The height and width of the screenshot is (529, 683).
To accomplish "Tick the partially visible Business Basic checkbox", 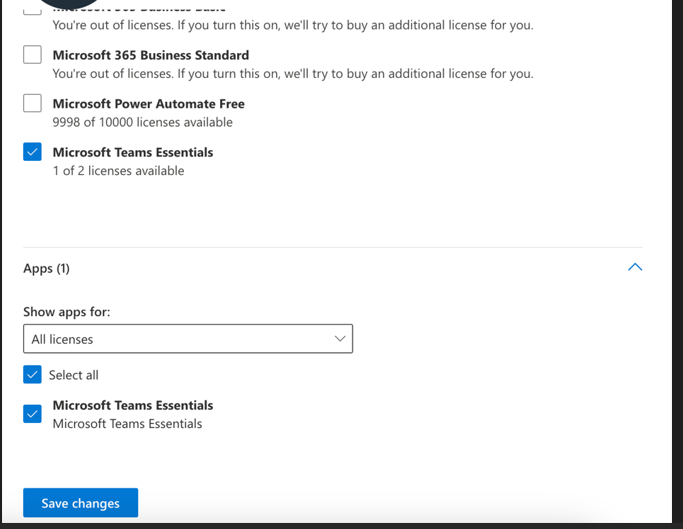I will coord(32,10).
